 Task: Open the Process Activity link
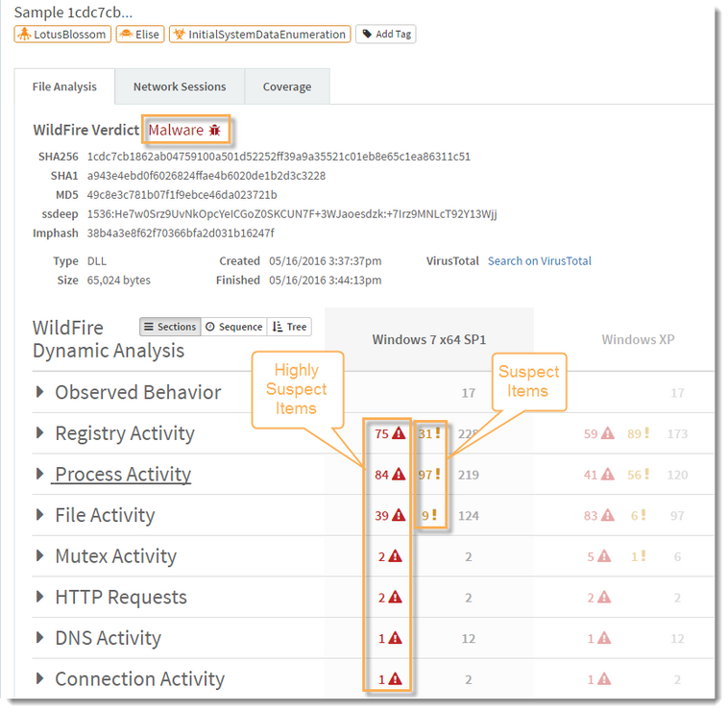[122, 475]
